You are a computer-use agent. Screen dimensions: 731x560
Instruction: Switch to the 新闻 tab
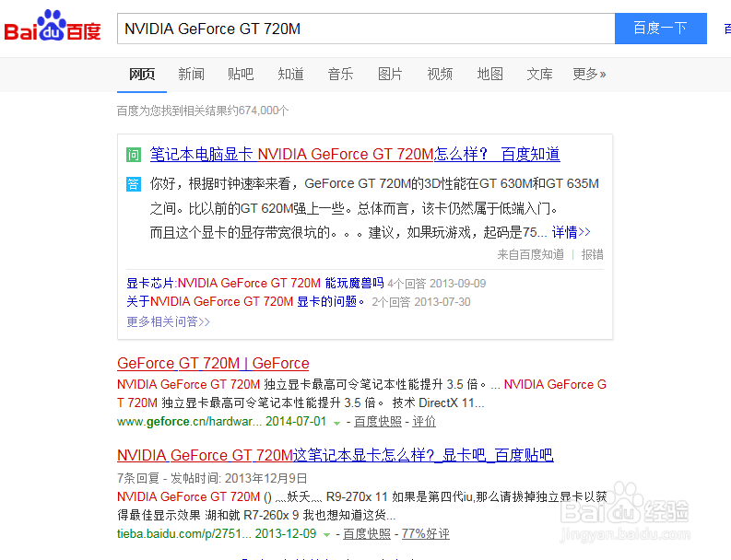pos(191,74)
